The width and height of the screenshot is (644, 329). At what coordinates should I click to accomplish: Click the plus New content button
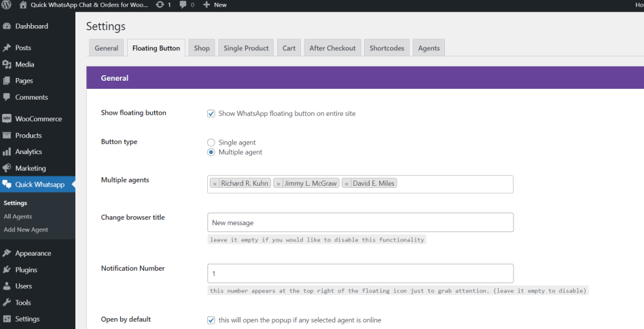(215, 5)
